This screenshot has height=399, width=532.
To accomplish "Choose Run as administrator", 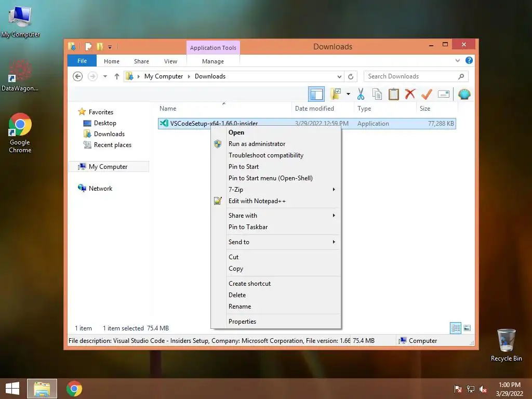I will [276, 144].
